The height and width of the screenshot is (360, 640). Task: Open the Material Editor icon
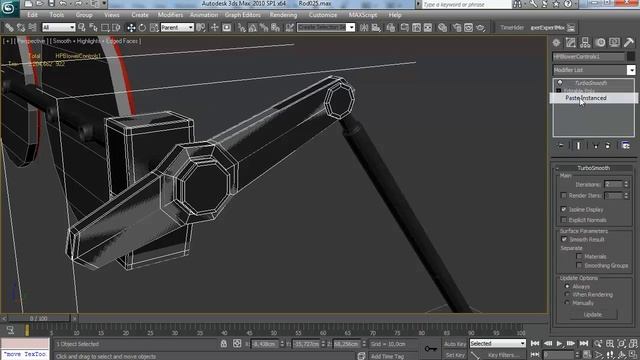pos(442,27)
